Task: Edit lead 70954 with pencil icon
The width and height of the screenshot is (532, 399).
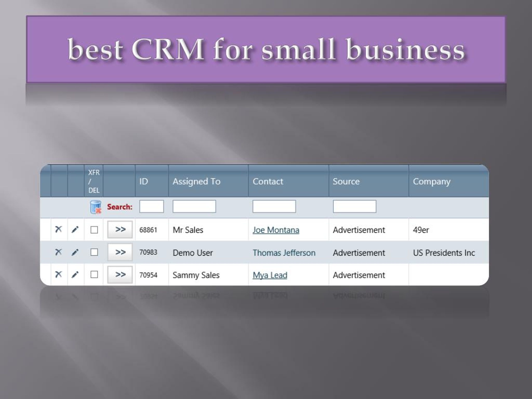Action: (x=75, y=275)
